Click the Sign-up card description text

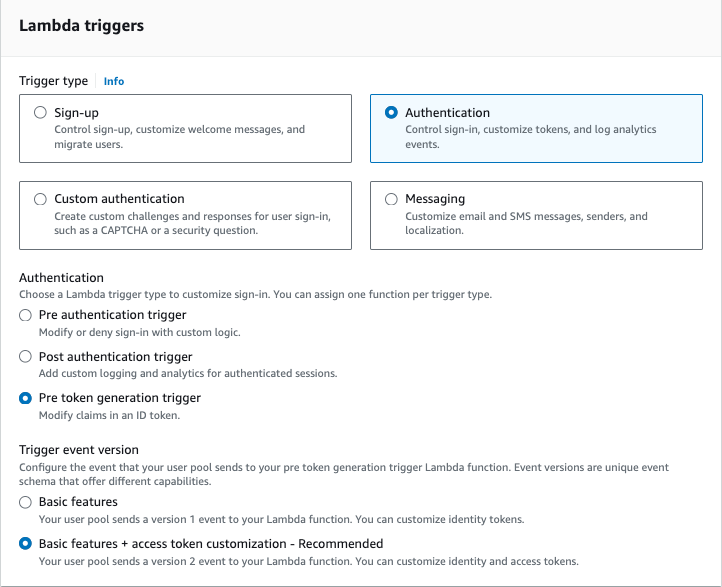(x=180, y=137)
